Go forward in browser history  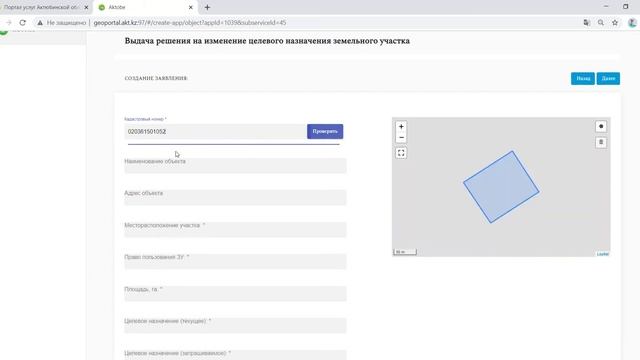9,23
